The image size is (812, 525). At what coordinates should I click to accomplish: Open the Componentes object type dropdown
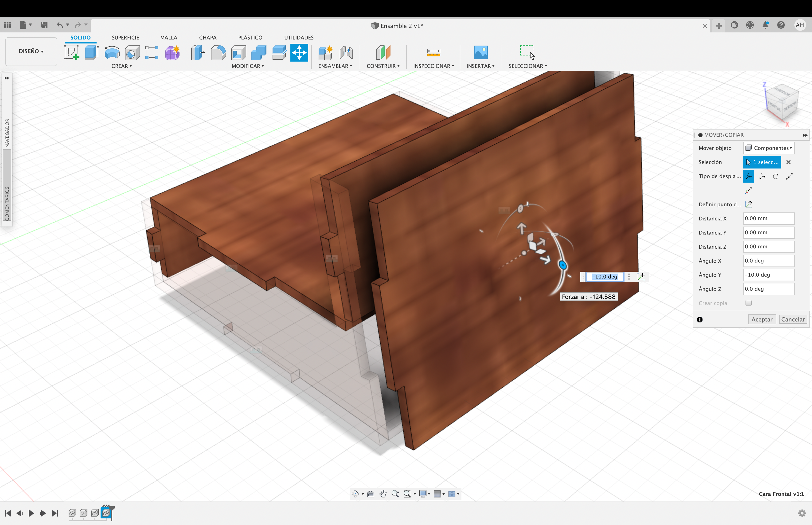coord(769,148)
